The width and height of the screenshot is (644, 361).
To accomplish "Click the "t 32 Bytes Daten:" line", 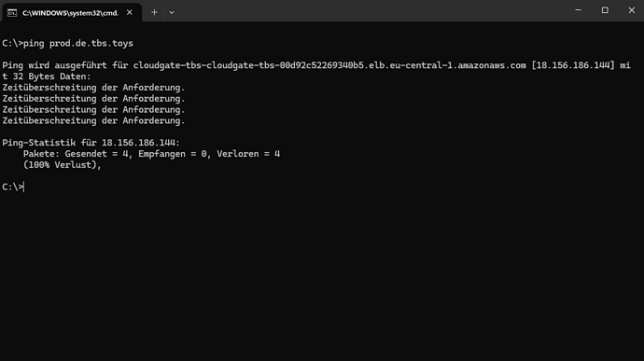I will pos(47,76).
